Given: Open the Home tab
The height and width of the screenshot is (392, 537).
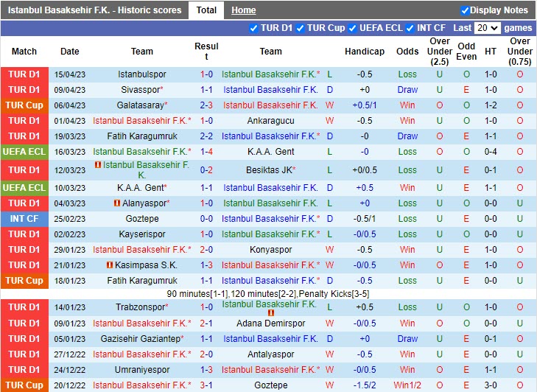Looking at the screenshot, I should point(244,10).
